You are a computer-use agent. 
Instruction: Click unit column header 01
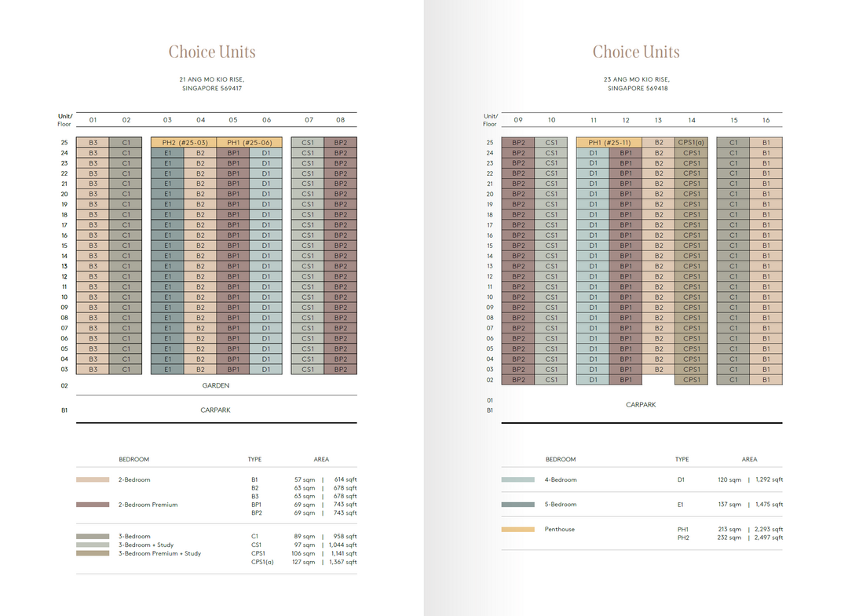(93, 120)
